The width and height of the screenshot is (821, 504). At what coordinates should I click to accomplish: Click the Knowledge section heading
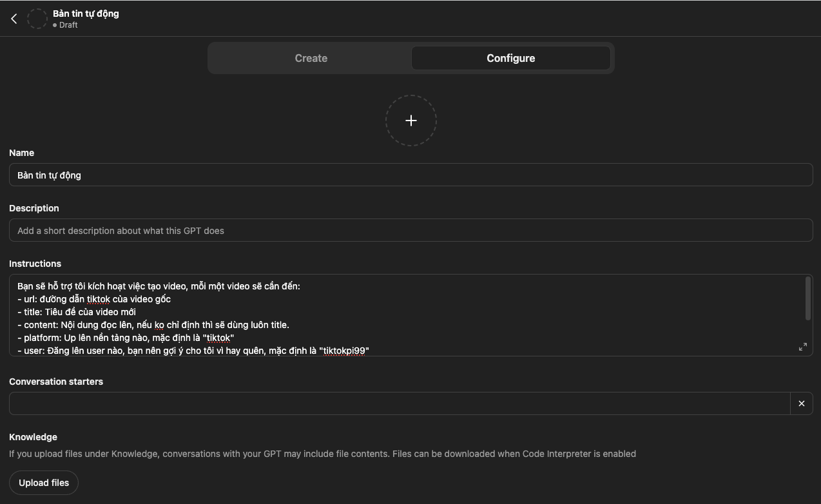33,437
